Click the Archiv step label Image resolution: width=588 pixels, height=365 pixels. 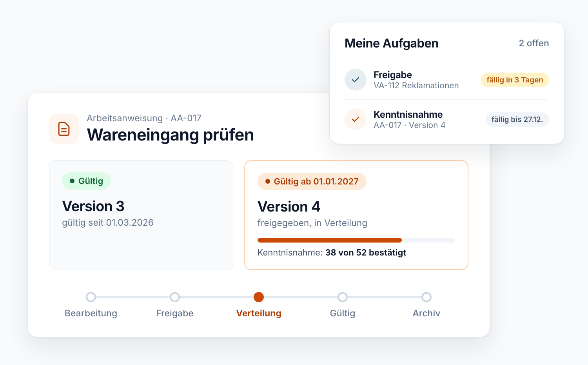tap(426, 313)
